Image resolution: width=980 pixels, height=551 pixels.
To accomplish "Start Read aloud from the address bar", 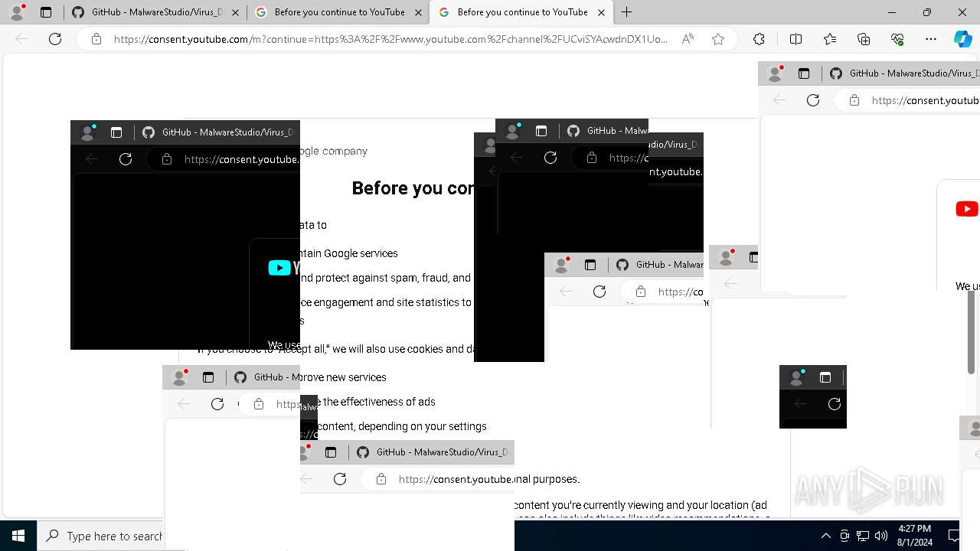I will pos(688,39).
